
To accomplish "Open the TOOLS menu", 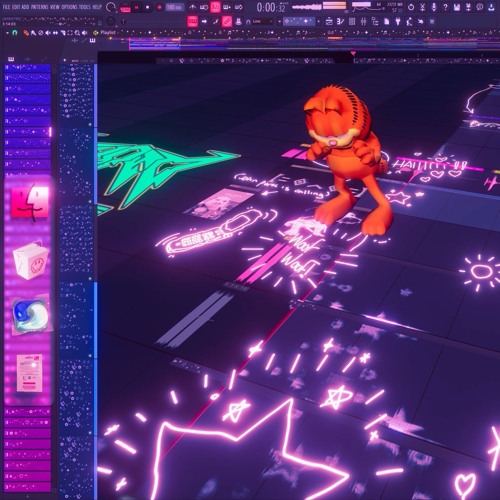I will click(x=85, y=7).
